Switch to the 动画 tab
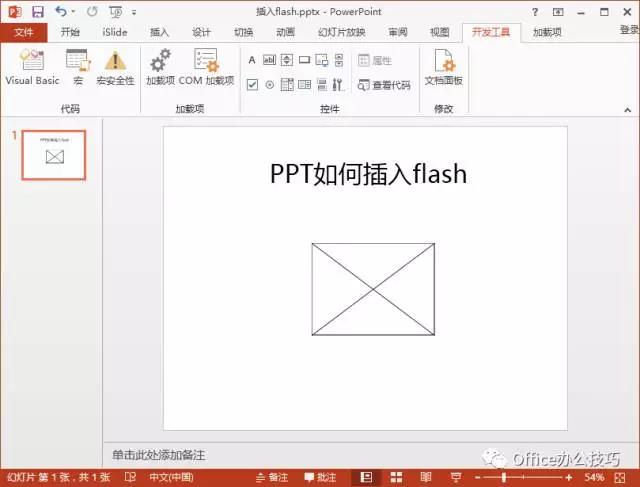Image resolution: width=640 pixels, height=487 pixels. pos(285,32)
